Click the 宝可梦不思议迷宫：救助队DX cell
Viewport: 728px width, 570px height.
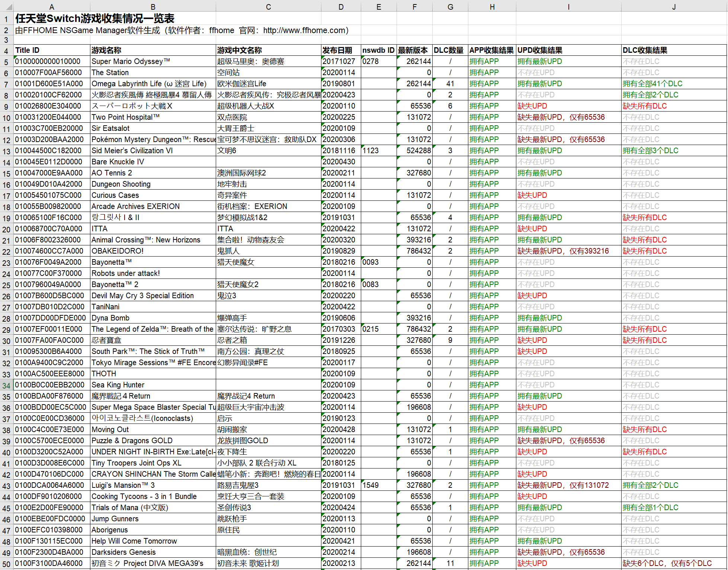tap(269, 139)
